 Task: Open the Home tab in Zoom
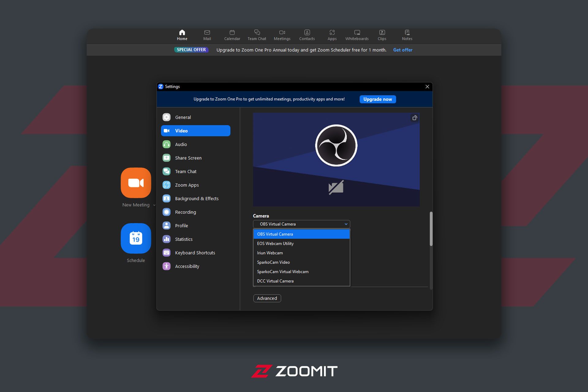tap(182, 35)
